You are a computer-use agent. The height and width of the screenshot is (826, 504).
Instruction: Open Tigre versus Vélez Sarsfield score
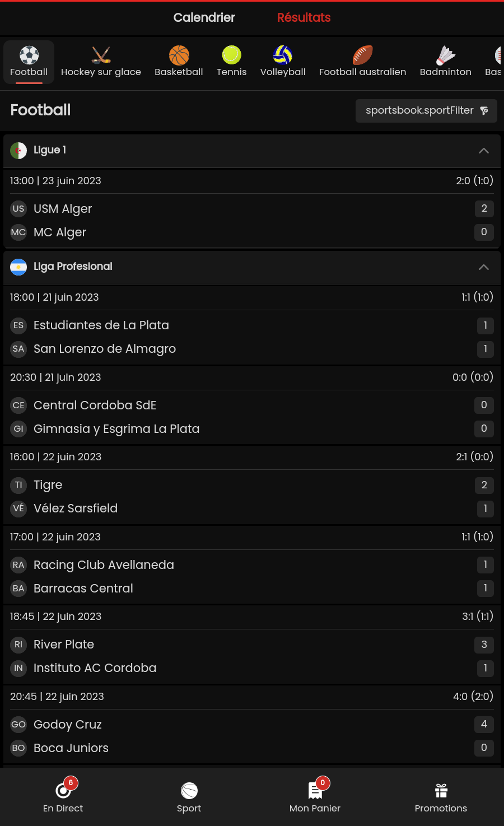[474, 457]
